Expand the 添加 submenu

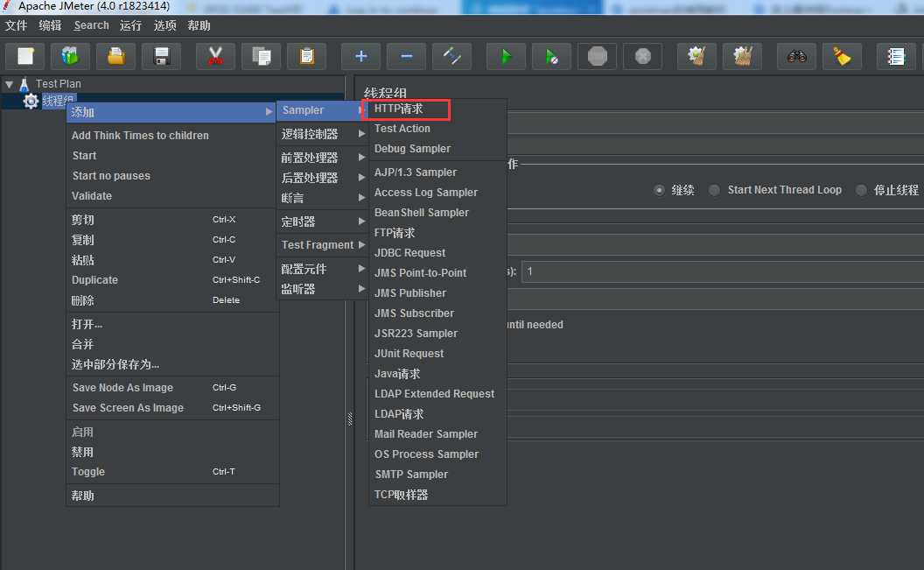[x=171, y=112]
